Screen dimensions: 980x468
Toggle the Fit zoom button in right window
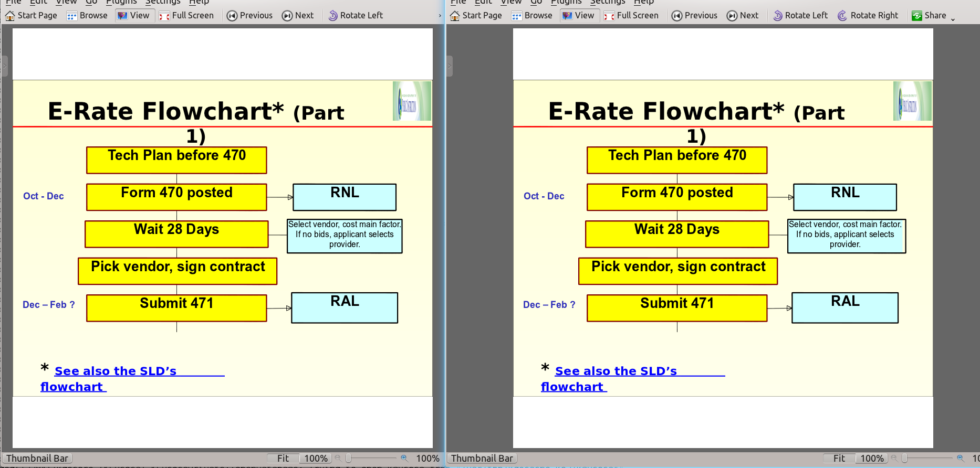[x=839, y=459]
